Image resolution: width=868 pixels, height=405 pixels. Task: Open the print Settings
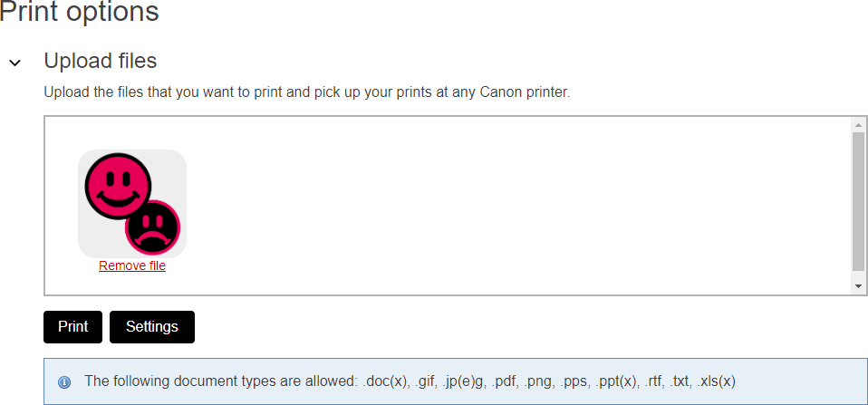(x=151, y=327)
